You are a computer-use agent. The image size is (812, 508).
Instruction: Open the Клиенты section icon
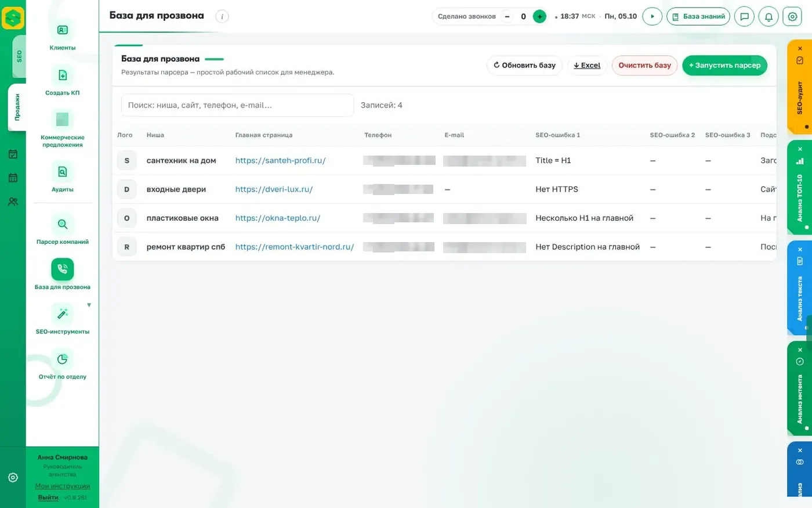click(x=63, y=30)
